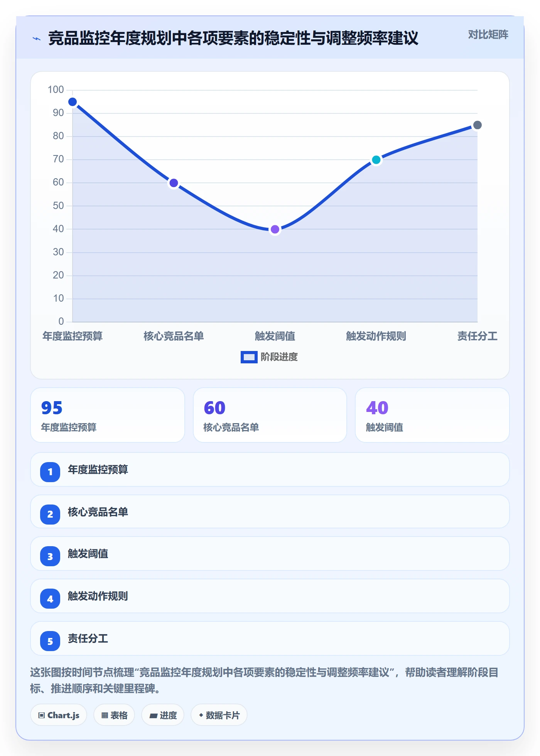Click the description paragraph below the list
The height and width of the screenshot is (756, 540).
[x=265, y=680]
